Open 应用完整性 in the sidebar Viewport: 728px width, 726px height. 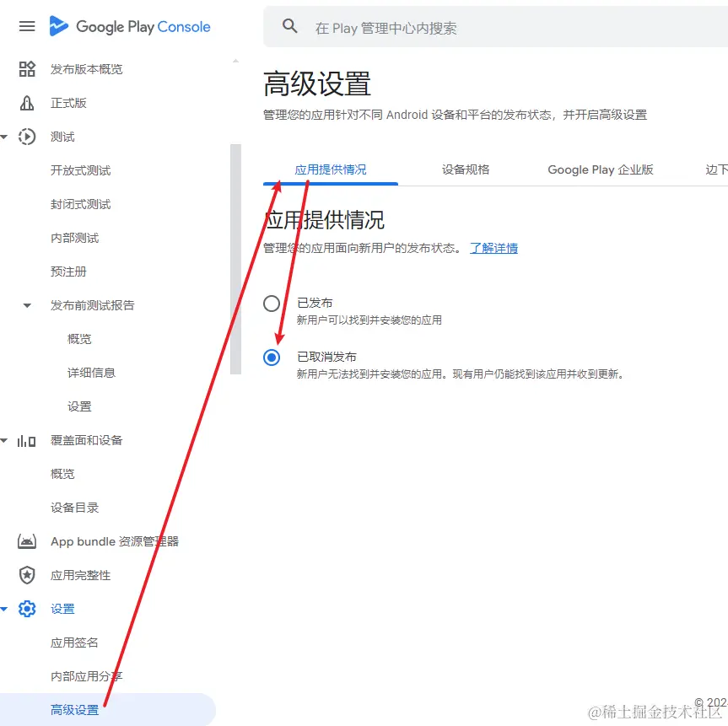tap(80, 575)
